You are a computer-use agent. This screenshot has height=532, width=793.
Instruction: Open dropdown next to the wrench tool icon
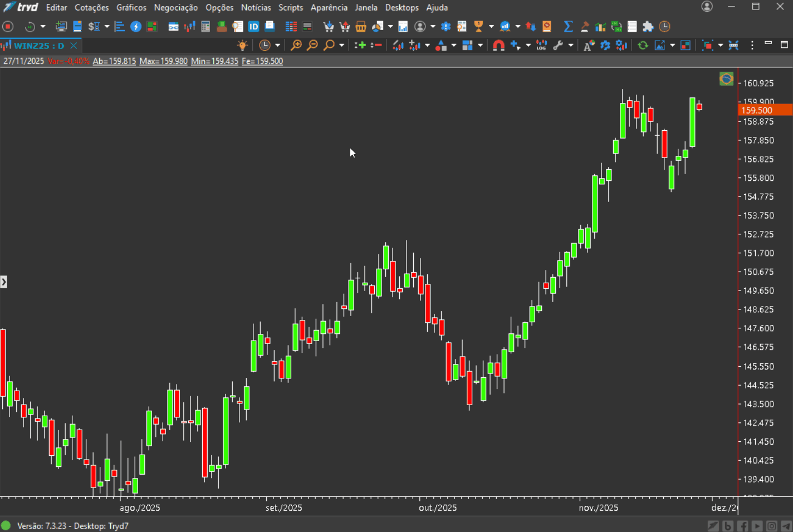click(x=571, y=45)
